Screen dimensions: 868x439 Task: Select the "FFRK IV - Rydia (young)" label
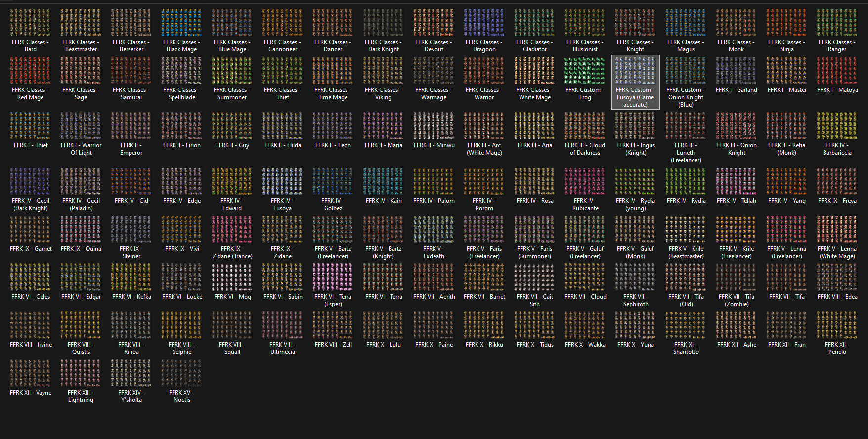636,205
